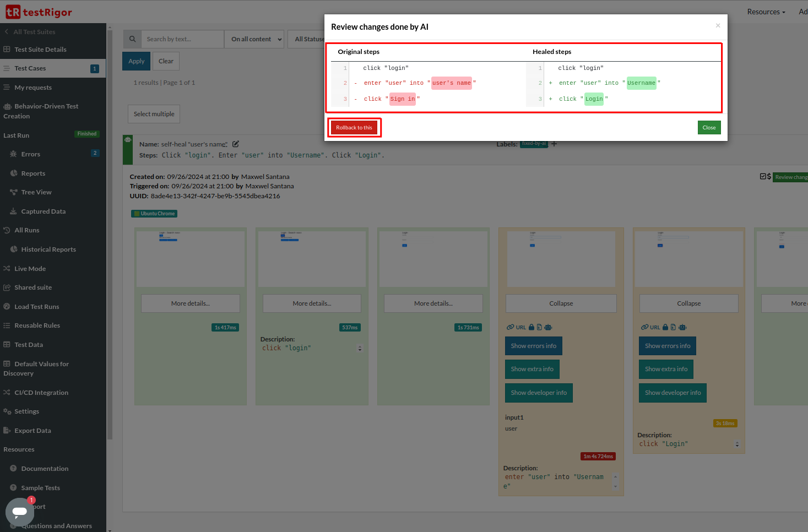The width and height of the screenshot is (808, 532).
Task: Click the plus icon to add label
Action: pos(554,144)
